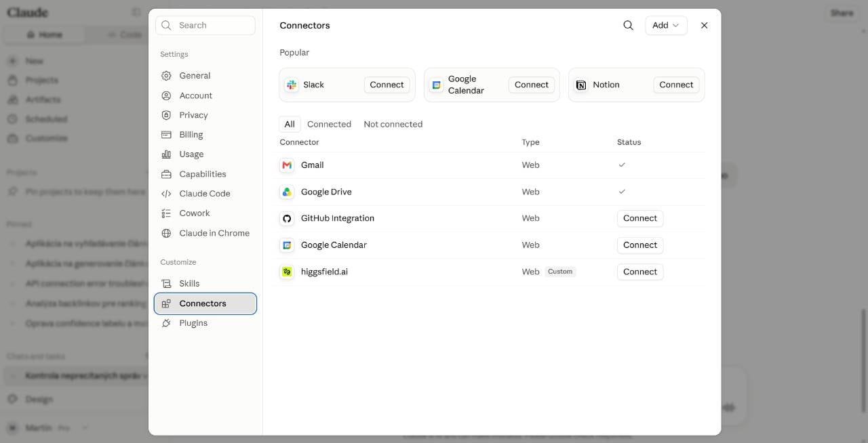Open the Plugins settings page
The width and height of the screenshot is (868, 443).
pos(205,323)
